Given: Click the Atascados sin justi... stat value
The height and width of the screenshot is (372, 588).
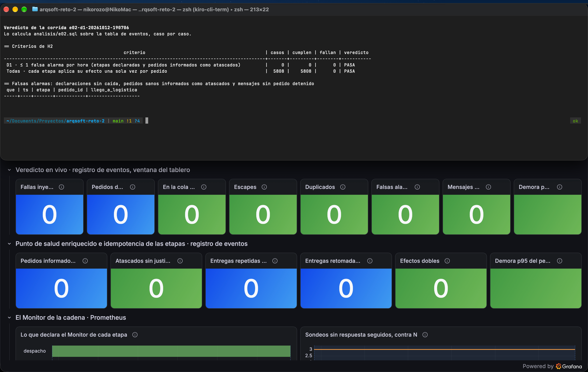Looking at the screenshot, I should click(x=156, y=288).
